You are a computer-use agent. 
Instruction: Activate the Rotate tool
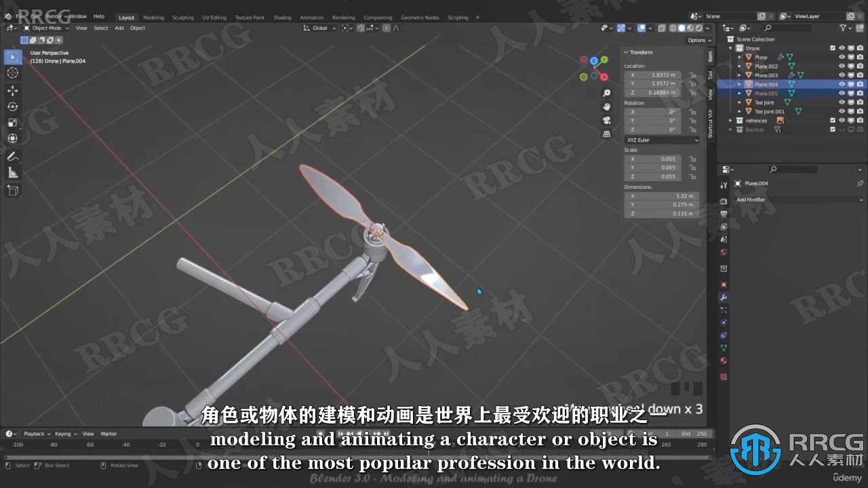pyautogui.click(x=13, y=106)
